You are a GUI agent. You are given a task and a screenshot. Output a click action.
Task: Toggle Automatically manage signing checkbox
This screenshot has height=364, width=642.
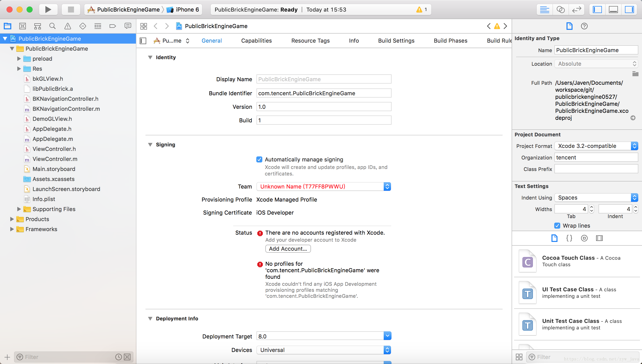pos(259,159)
